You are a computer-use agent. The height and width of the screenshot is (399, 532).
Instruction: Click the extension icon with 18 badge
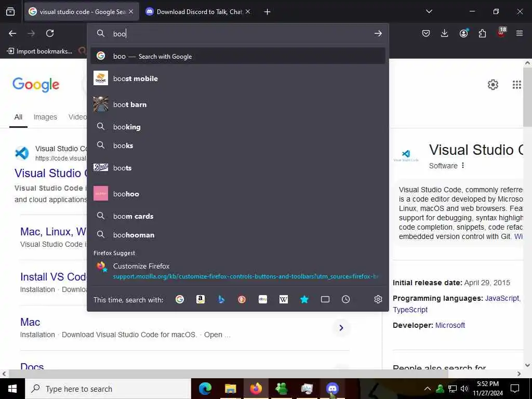click(x=501, y=33)
